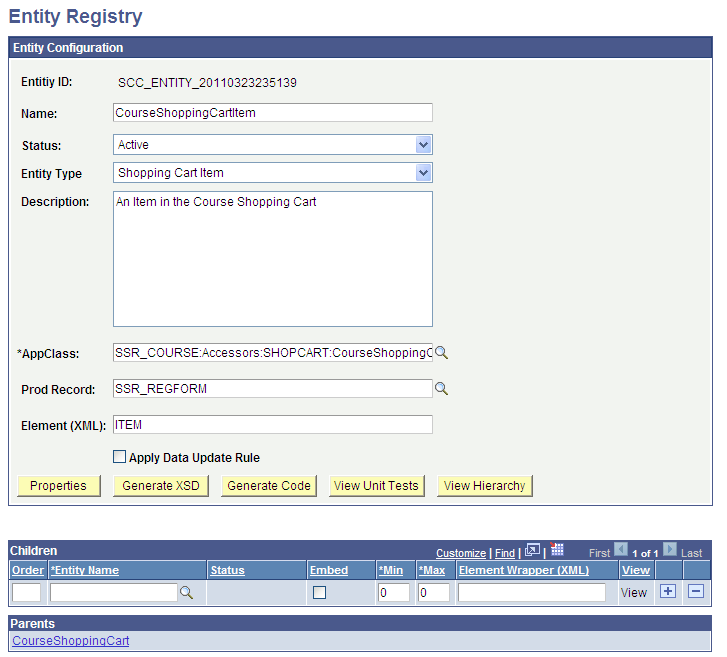Focus the Element (XML) field ITEM
This screenshot has width=727, height=657.
[x=273, y=424]
